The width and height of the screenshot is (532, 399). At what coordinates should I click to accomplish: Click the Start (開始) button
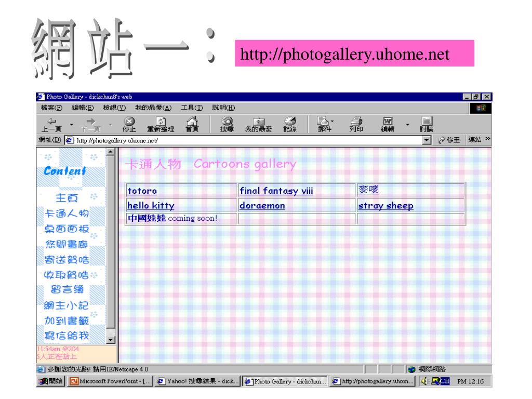pos(51,381)
